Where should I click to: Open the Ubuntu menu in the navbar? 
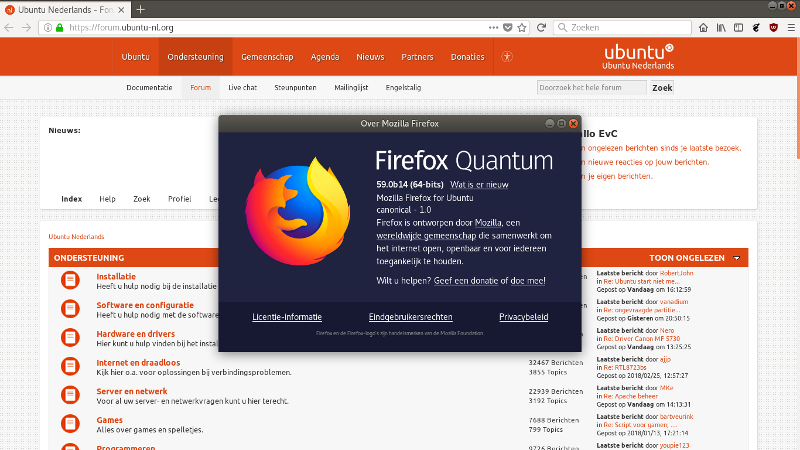[136, 57]
